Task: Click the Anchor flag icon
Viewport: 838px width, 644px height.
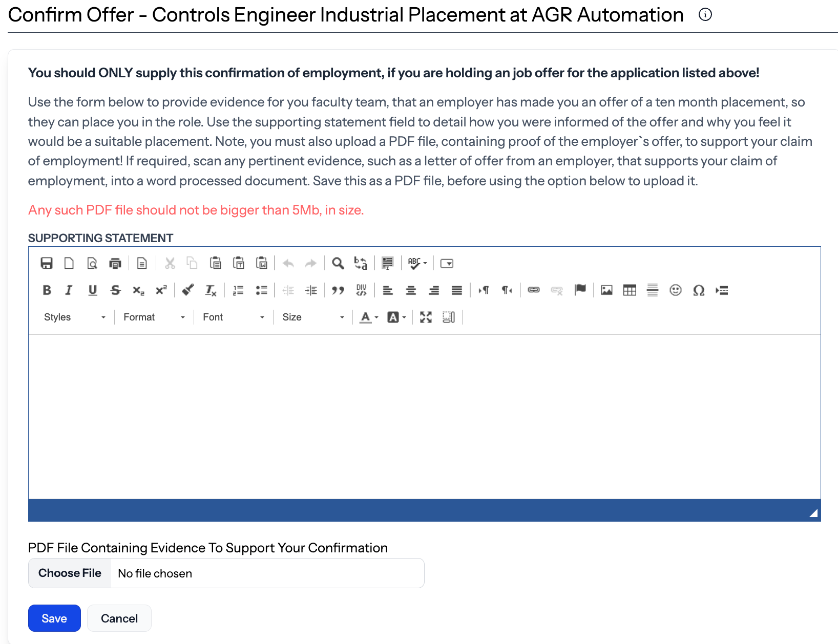Action: (x=580, y=290)
